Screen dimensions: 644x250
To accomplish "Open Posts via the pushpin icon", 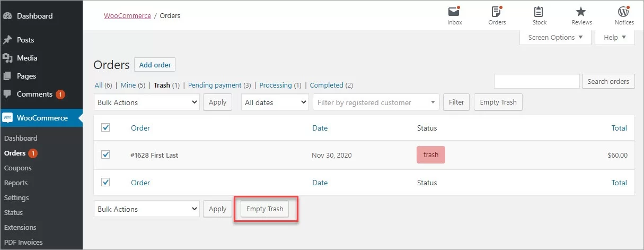I will 7,40.
